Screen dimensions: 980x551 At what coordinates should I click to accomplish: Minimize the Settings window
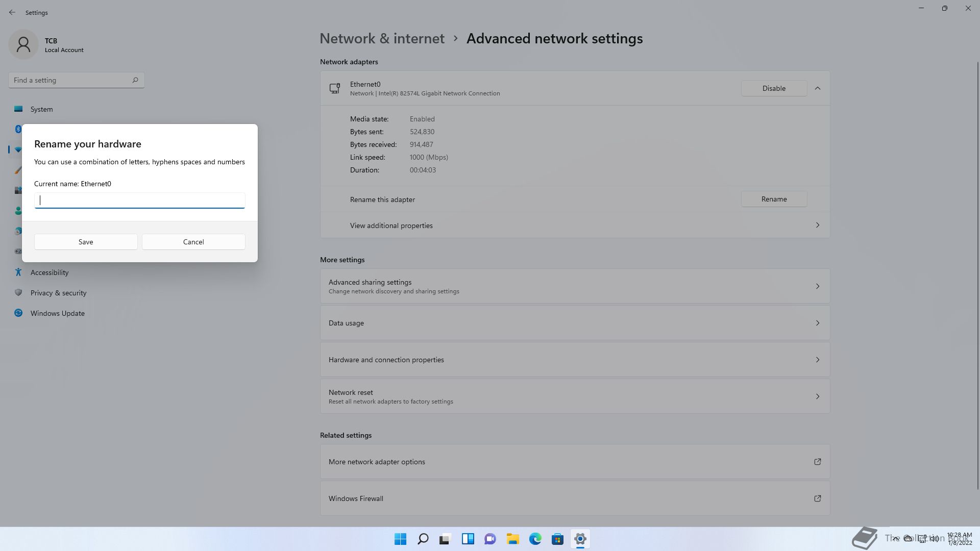pyautogui.click(x=921, y=8)
